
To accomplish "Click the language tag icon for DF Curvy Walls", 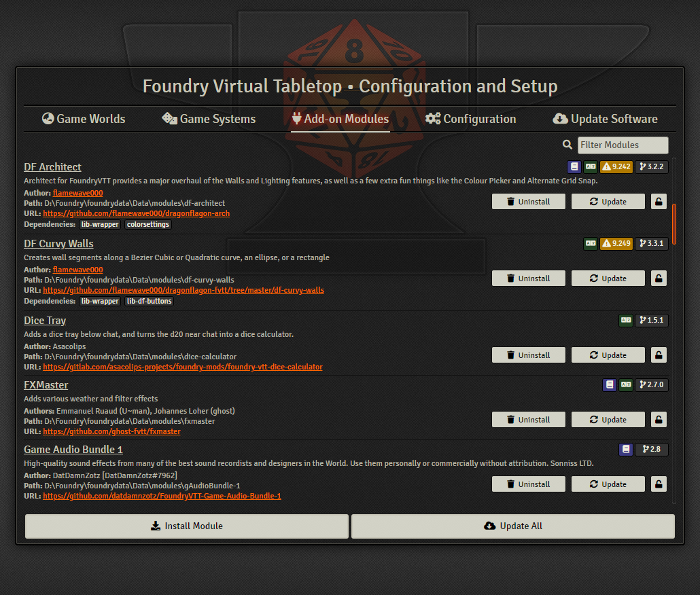I will tap(591, 243).
